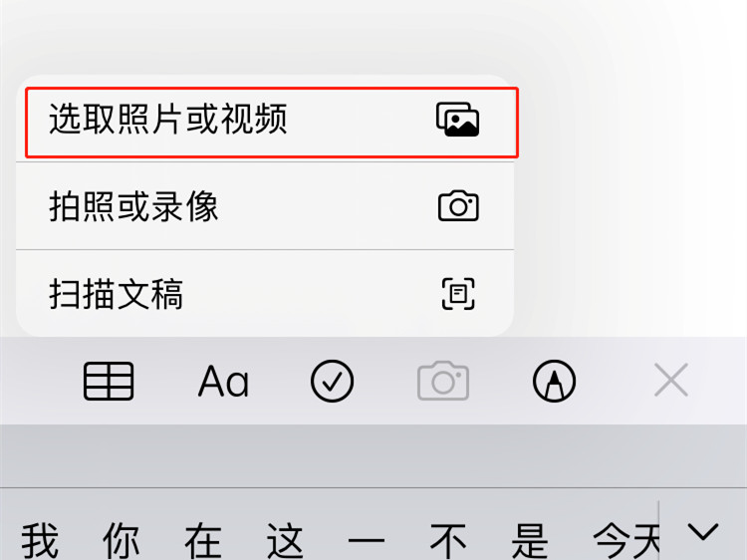747x560 pixels.
Task: Click the camera icon beside 拍照或录像
Action: click(458, 206)
